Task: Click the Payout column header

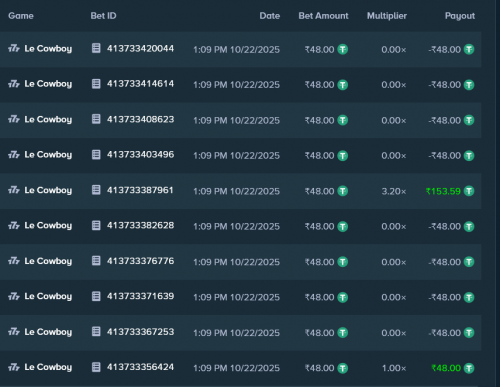Action: [460, 16]
